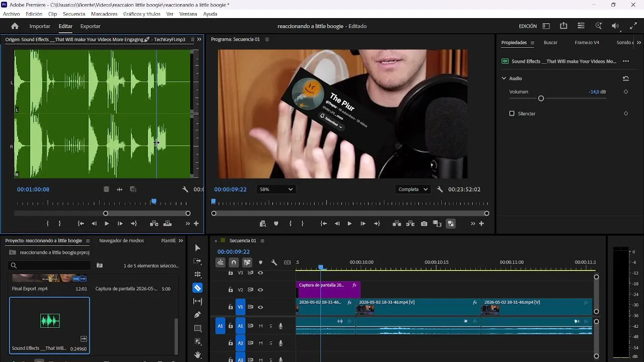Open the Completa resolution dropdown
Image resolution: width=644 pixels, height=362 pixels.
(x=413, y=190)
